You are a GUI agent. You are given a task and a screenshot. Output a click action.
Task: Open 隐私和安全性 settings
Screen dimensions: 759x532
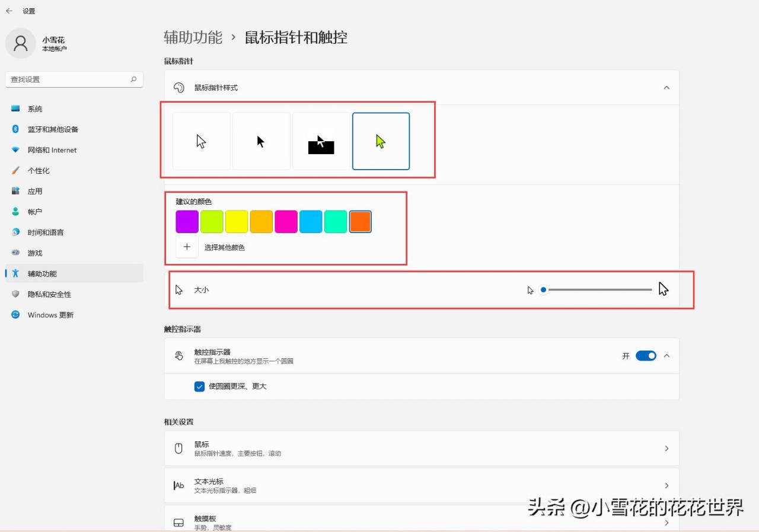pos(74,294)
